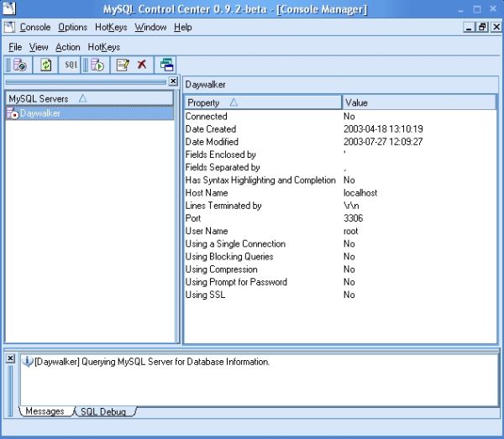Open the Action menu
Screen dimensions: 504x439
coord(68,47)
